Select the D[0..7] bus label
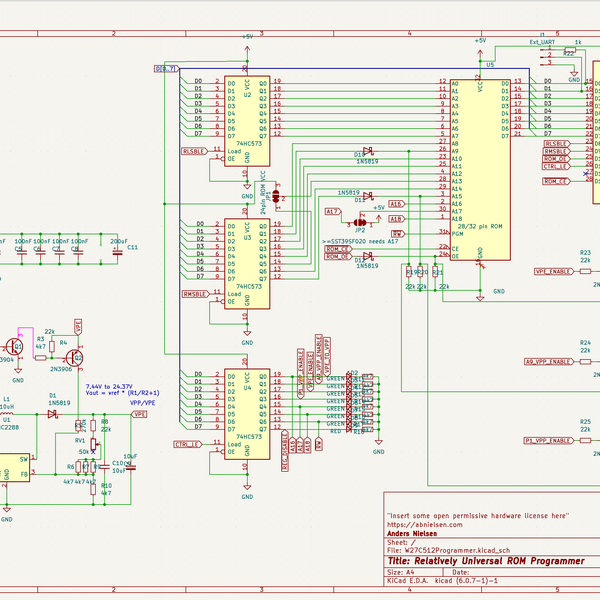The height and width of the screenshot is (600, 600). pyautogui.click(x=167, y=69)
